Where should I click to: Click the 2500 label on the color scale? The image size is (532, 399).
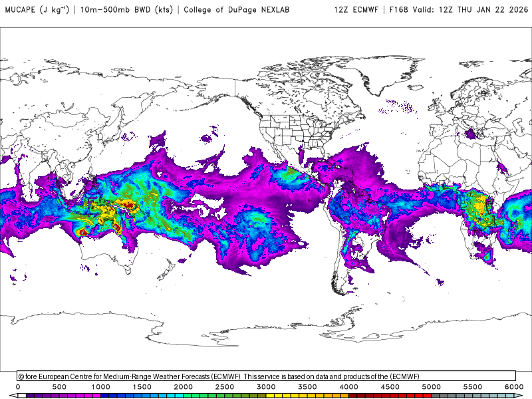[225, 387]
